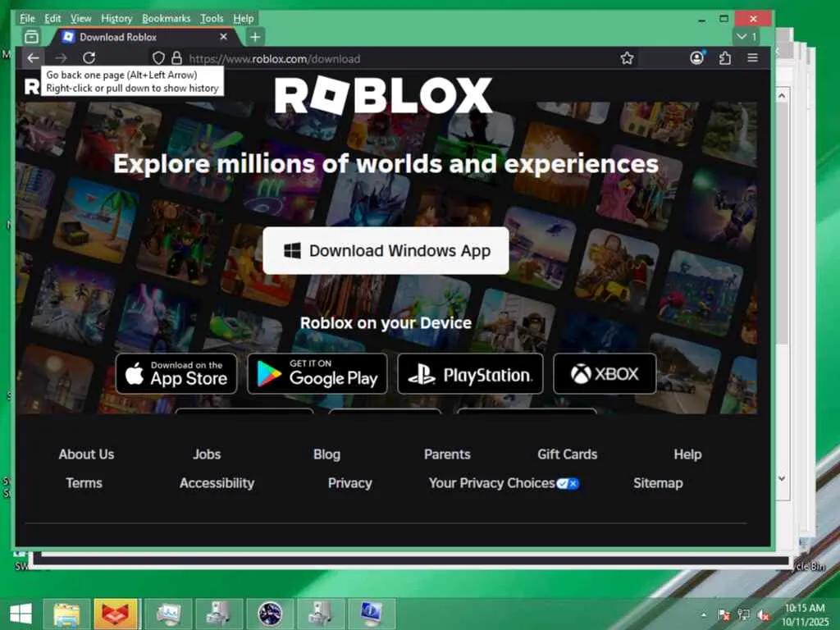840x630 pixels.
Task: Open the Bookmarks menu
Action: coord(166,19)
